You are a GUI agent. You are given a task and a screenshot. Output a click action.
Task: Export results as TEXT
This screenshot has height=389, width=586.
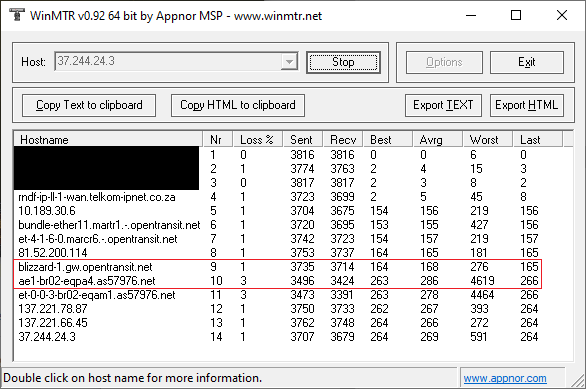point(443,105)
